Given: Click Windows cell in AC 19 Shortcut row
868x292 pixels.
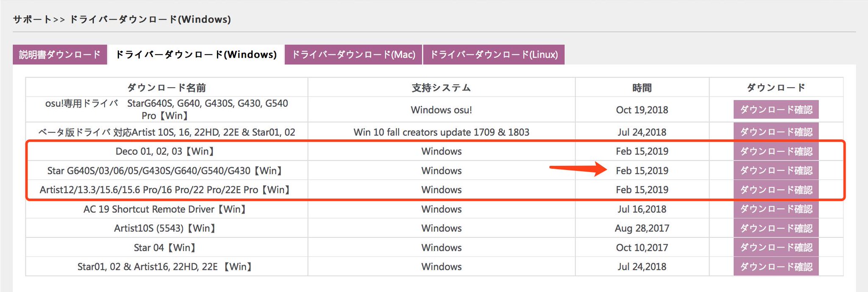Looking at the screenshot, I should pyautogui.click(x=441, y=209).
